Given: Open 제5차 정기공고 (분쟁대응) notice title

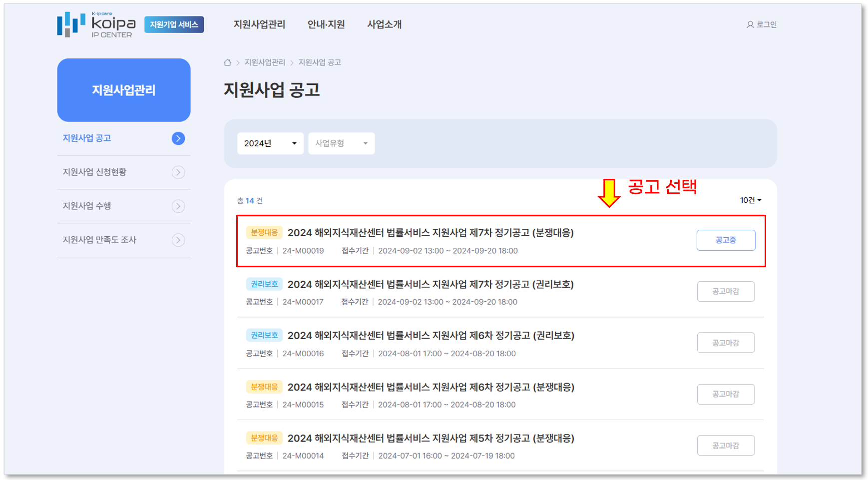Looking at the screenshot, I should pos(431,439).
